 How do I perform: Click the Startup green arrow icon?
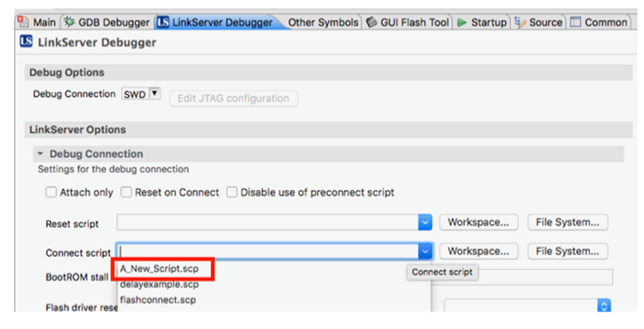tap(462, 22)
